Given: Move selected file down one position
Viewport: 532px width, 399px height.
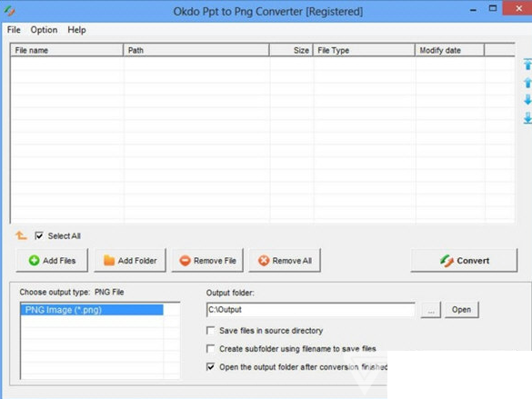Looking at the screenshot, I should point(527,100).
